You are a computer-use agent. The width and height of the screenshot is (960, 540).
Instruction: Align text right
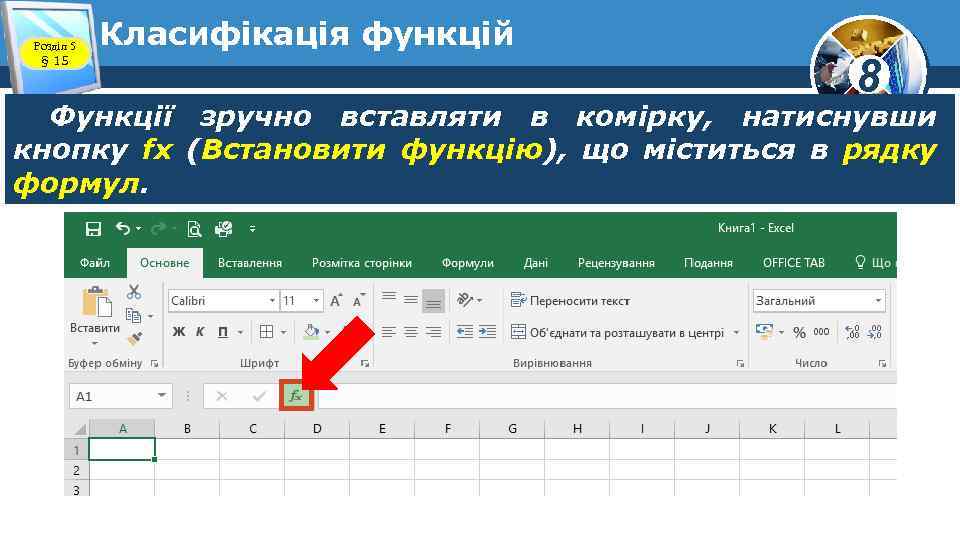(433, 332)
